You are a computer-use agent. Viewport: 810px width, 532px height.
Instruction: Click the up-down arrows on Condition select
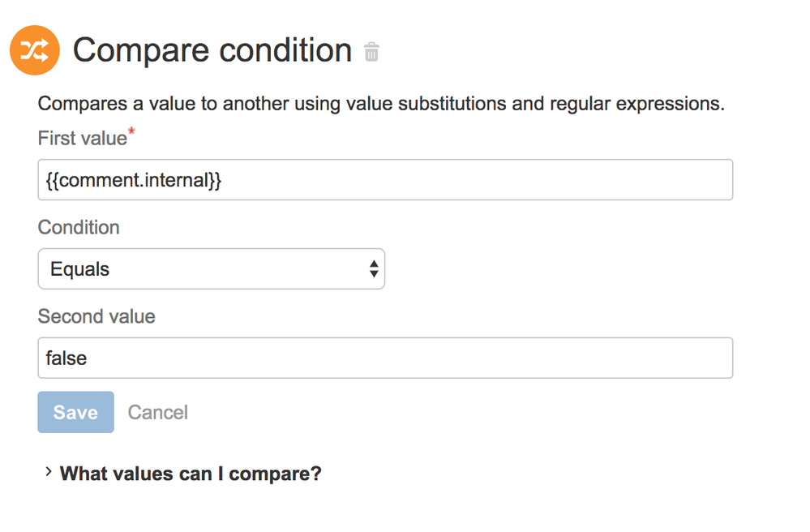pyautogui.click(x=374, y=268)
